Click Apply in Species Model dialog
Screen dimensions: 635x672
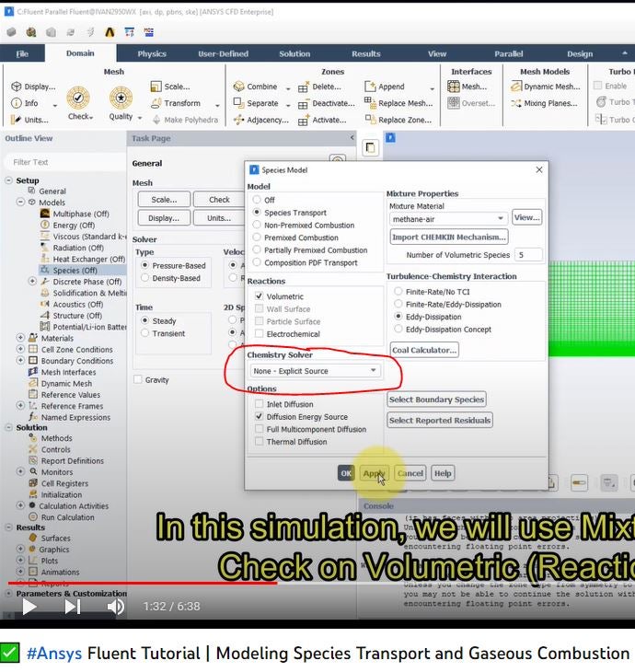pos(375,473)
